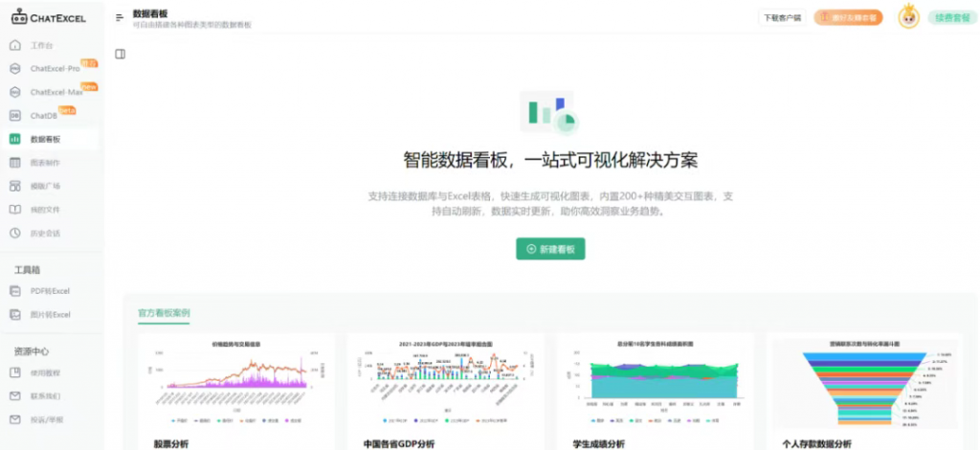Open the PDF转Excel tool

point(50,291)
